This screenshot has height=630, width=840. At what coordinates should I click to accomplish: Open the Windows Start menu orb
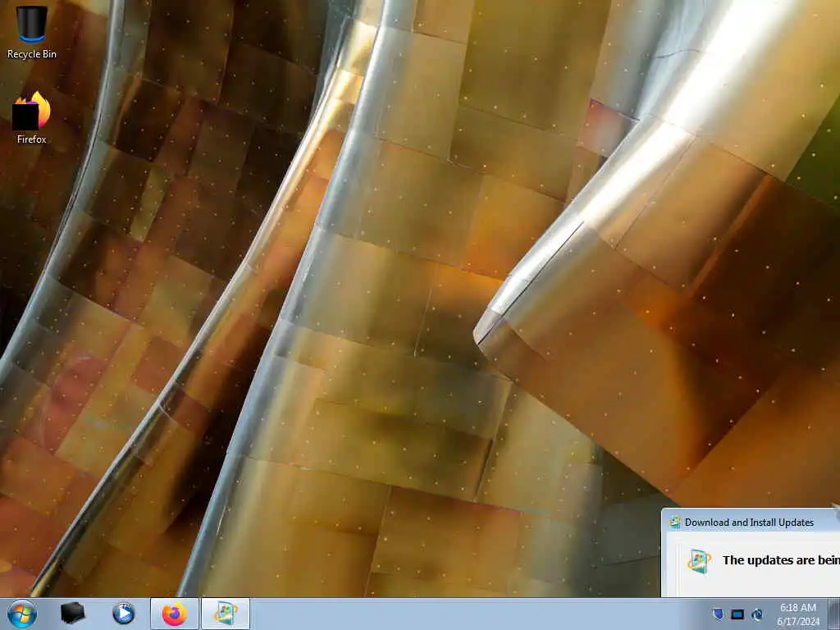click(x=22, y=614)
